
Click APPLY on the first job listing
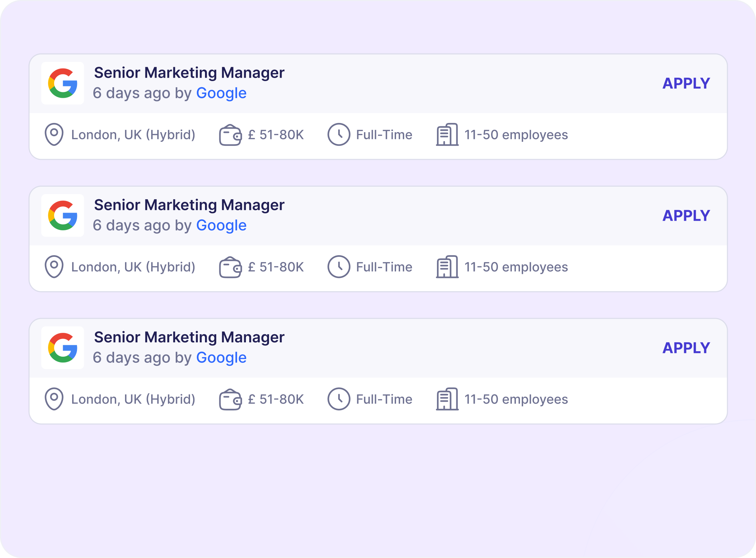click(x=686, y=83)
